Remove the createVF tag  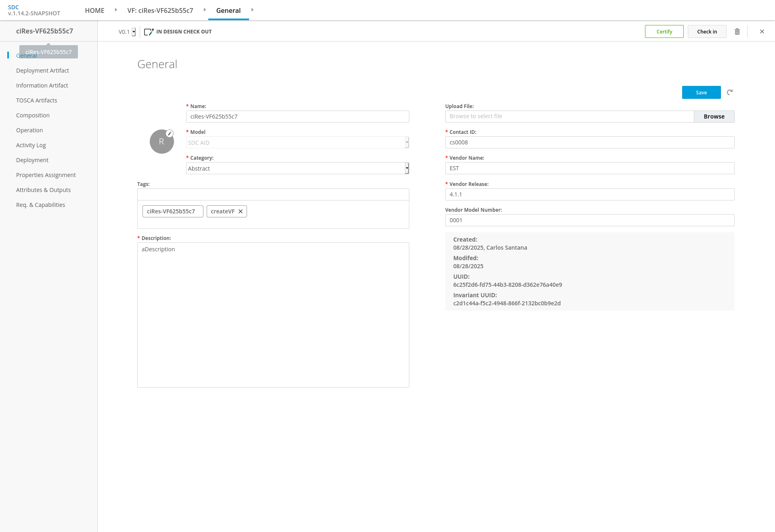(241, 211)
